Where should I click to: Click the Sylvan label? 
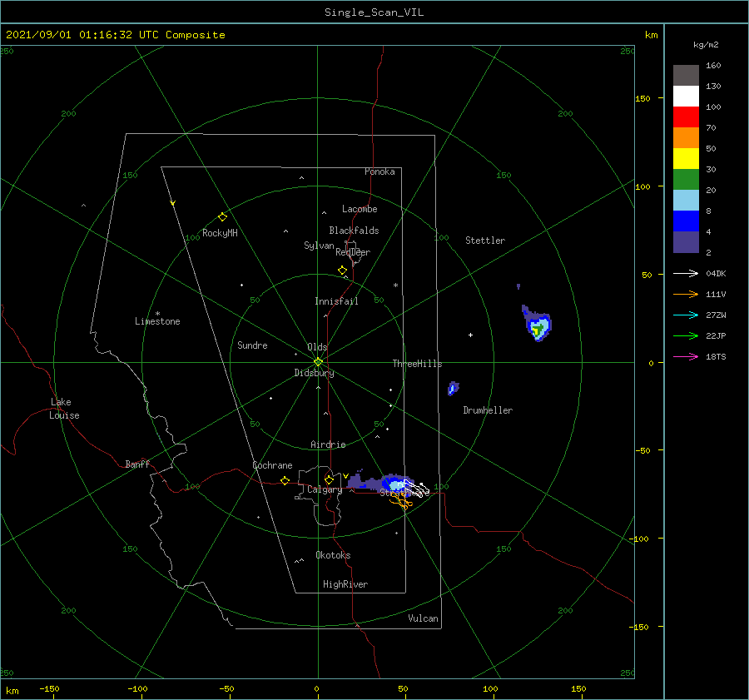tap(319, 246)
